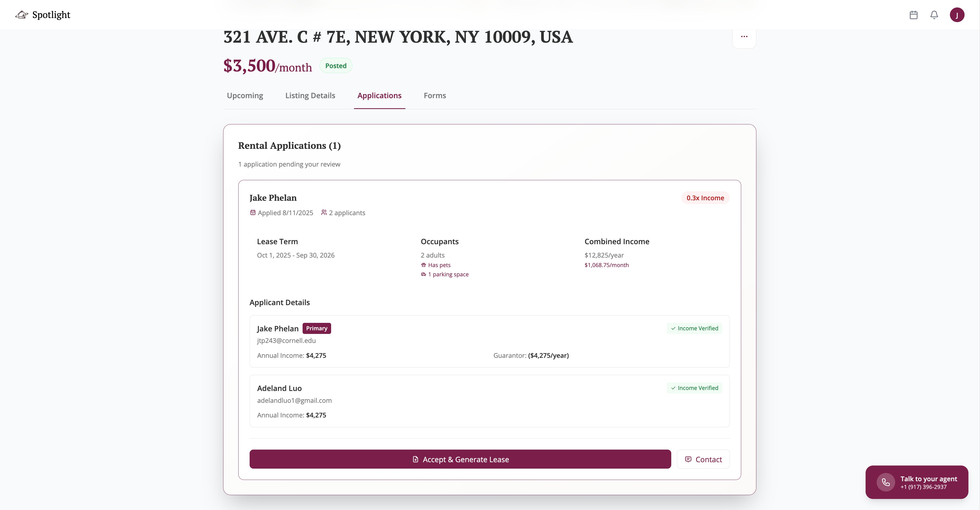Click the Contact button
The width and height of the screenshot is (980, 510).
703,459
